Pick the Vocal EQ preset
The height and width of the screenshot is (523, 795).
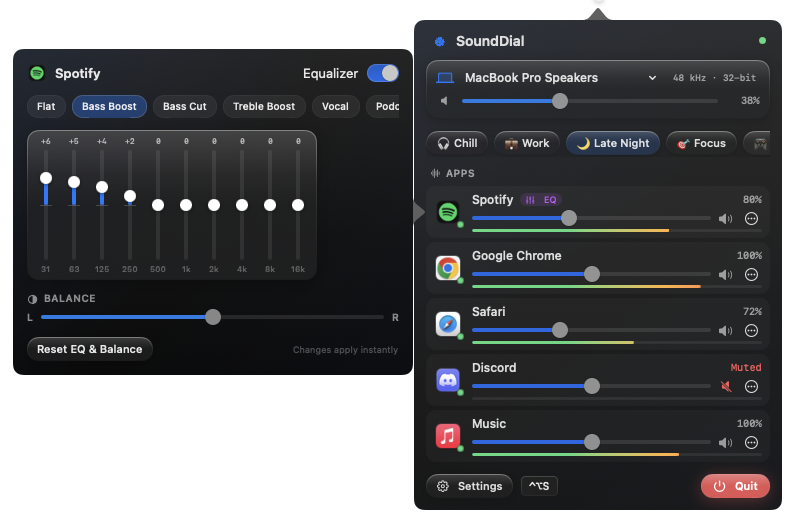(x=335, y=106)
